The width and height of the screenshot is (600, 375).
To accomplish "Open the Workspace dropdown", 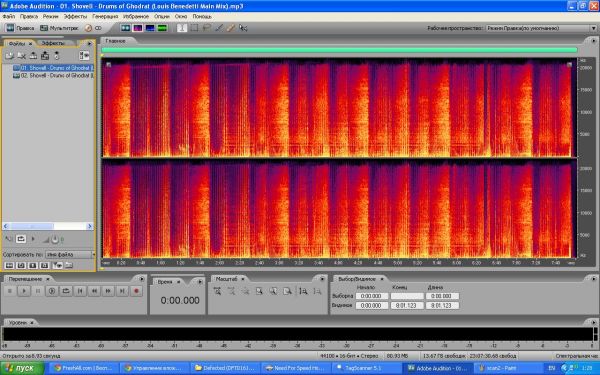I will [541, 28].
